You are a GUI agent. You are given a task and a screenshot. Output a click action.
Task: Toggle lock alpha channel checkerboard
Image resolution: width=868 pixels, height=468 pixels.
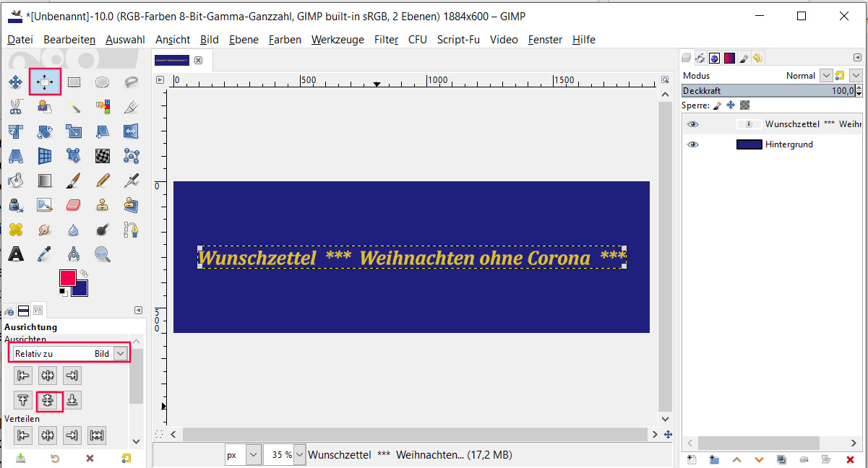coord(744,105)
